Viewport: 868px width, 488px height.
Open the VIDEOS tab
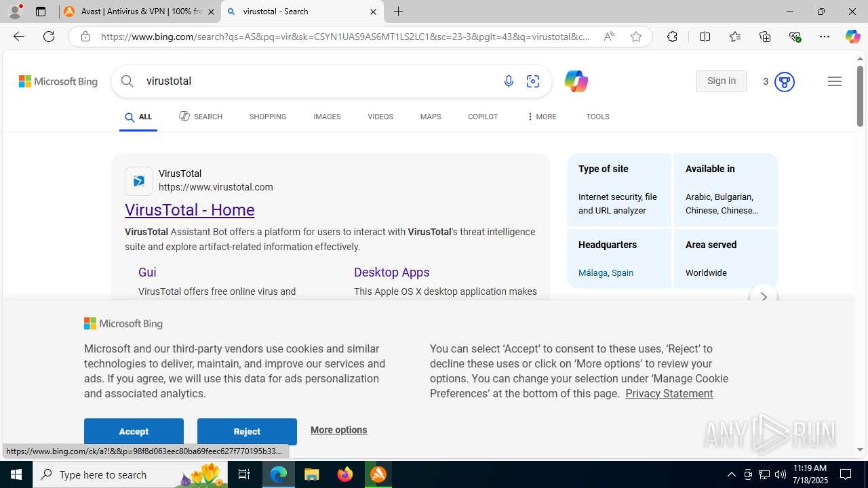[x=380, y=117]
